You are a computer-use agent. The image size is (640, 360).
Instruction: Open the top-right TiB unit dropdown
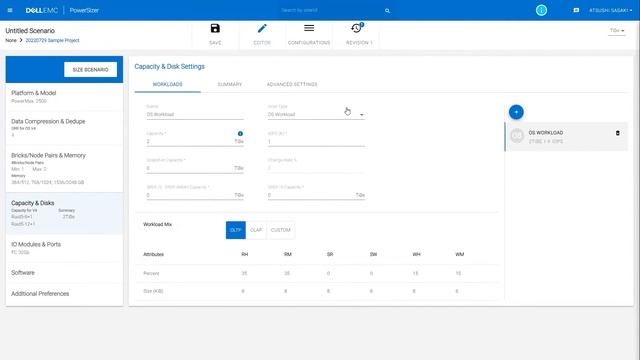point(617,31)
